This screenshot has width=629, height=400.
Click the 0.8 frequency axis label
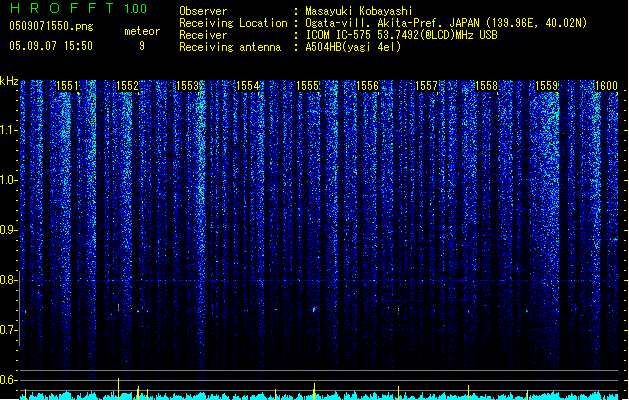8,280
